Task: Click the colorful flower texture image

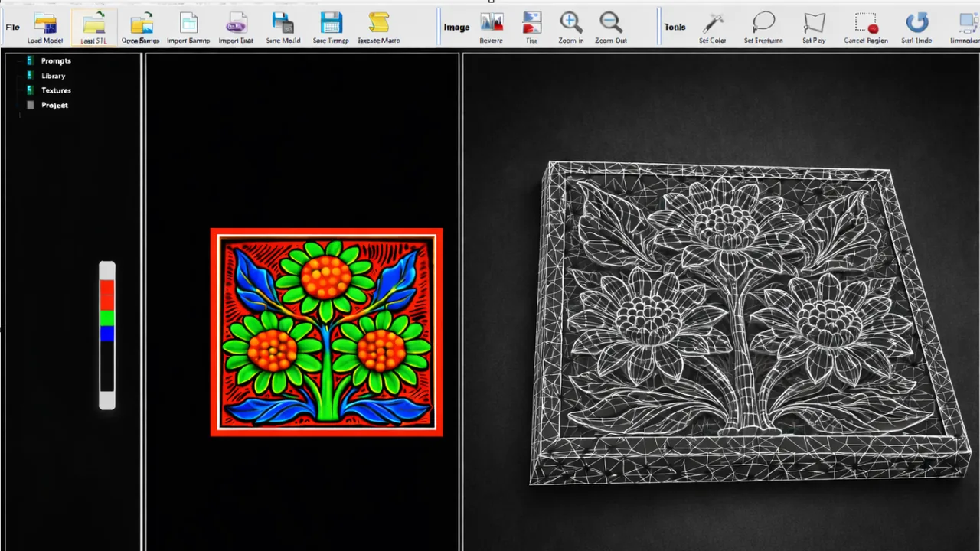Action: (327, 332)
